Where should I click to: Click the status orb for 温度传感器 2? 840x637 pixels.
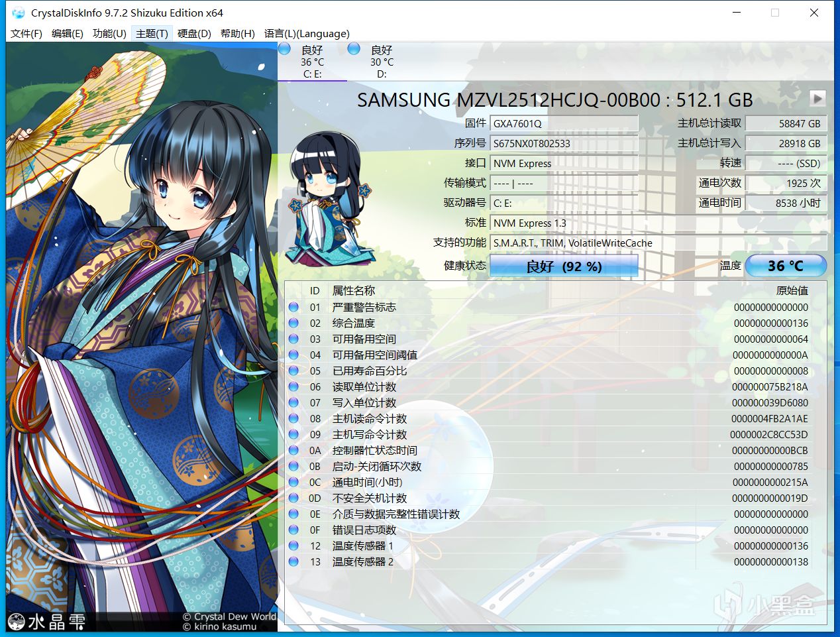click(293, 561)
